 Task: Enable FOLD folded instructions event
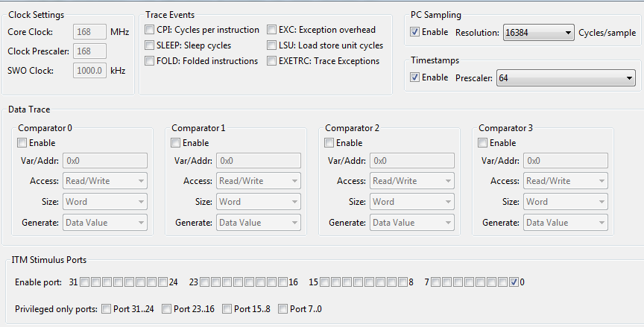pos(151,61)
